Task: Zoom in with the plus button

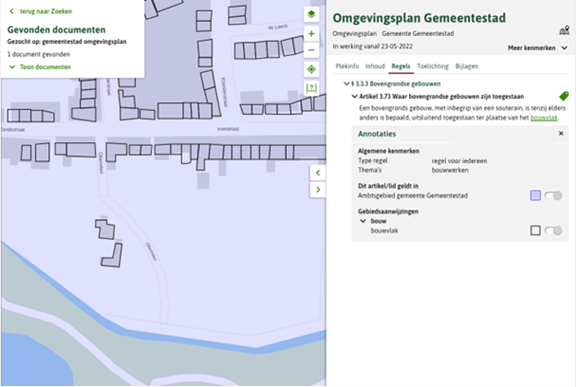Action: (311, 33)
